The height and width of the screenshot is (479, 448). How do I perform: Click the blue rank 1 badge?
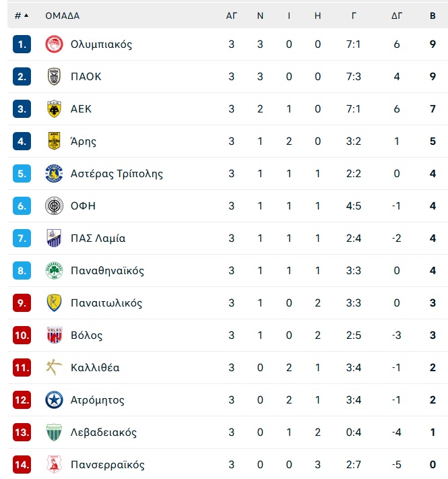[22, 44]
